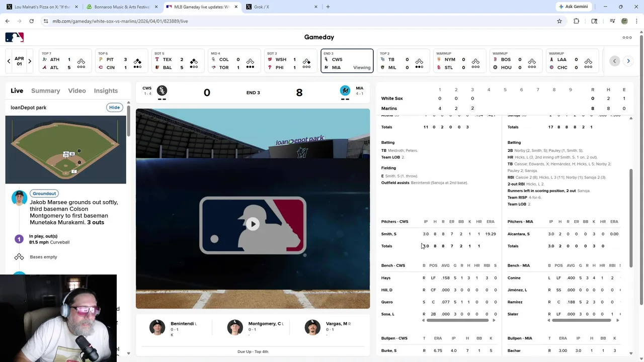
Task: Click the ballpark field diagram
Action: point(66,150)
